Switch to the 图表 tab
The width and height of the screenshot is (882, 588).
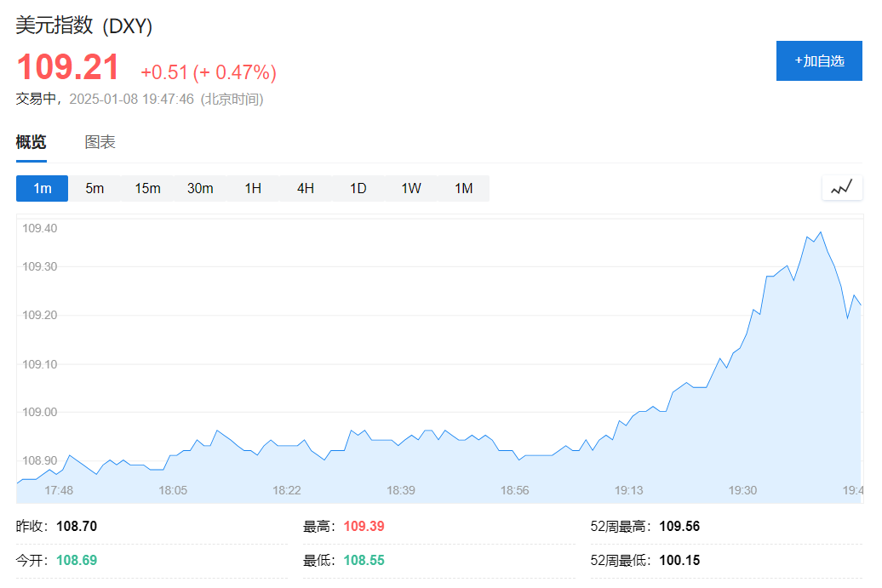(x=100, y=142)
